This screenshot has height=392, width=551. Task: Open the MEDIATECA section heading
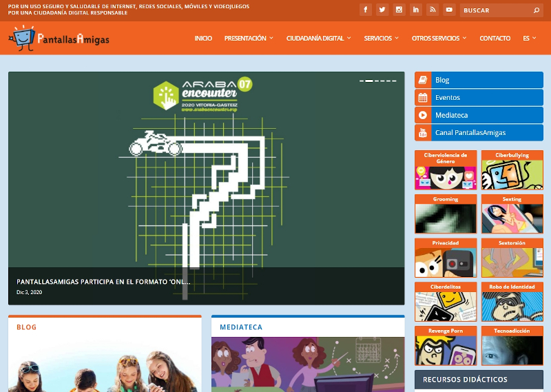pos(241,327)
